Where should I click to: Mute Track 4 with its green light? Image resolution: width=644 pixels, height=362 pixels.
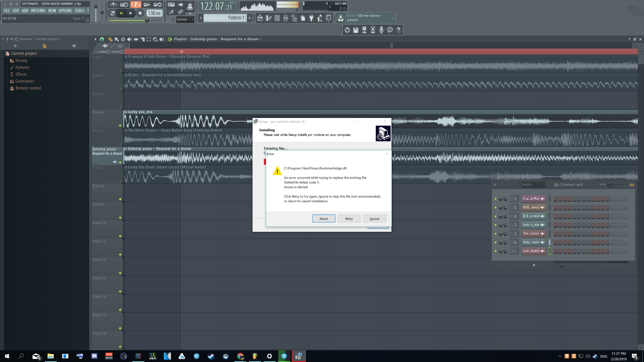[x=120, y=125]
